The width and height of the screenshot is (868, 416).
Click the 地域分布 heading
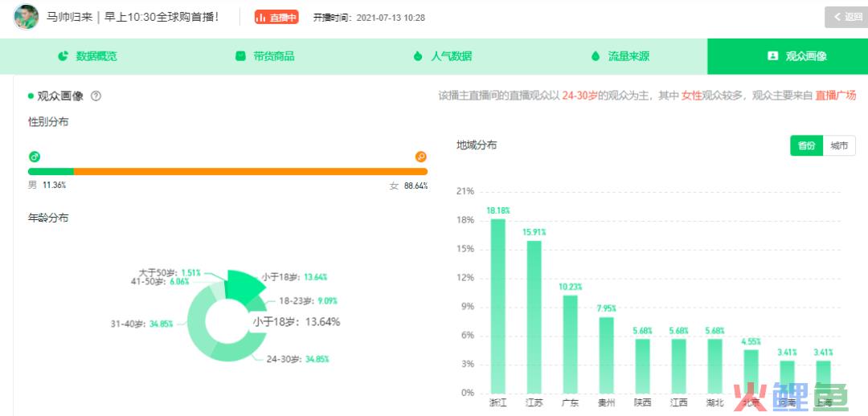pos(477,145)
